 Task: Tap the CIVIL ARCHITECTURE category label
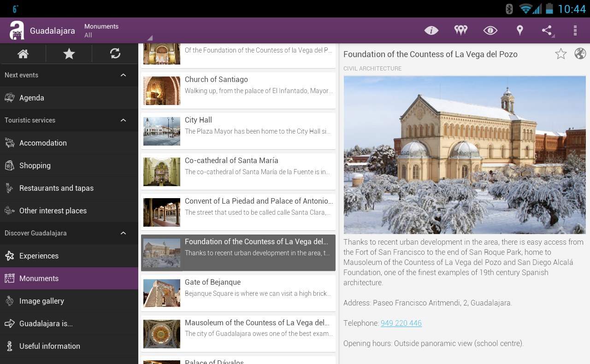[372, 69]
